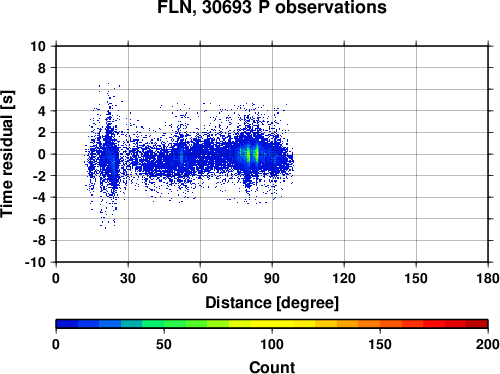500x374 pixels.
Task: Click the y-axis tick label 10
Action: click(x=38, y=46)
